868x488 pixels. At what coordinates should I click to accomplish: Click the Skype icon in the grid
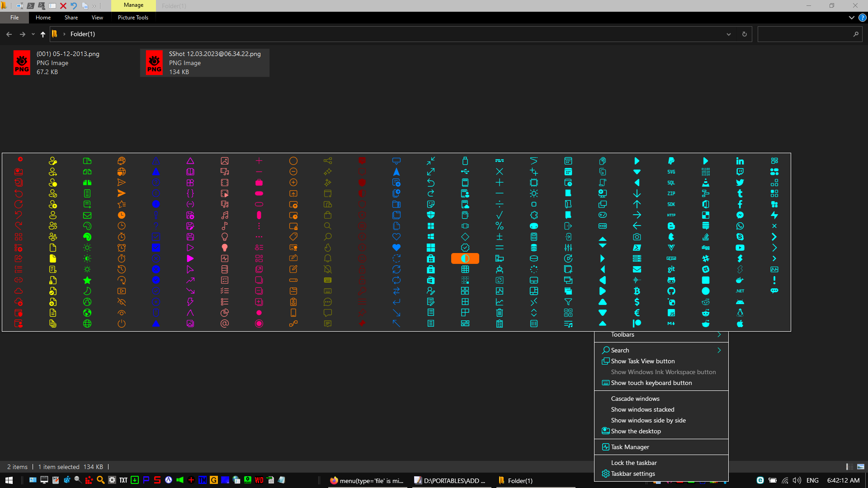click(740, 237)
